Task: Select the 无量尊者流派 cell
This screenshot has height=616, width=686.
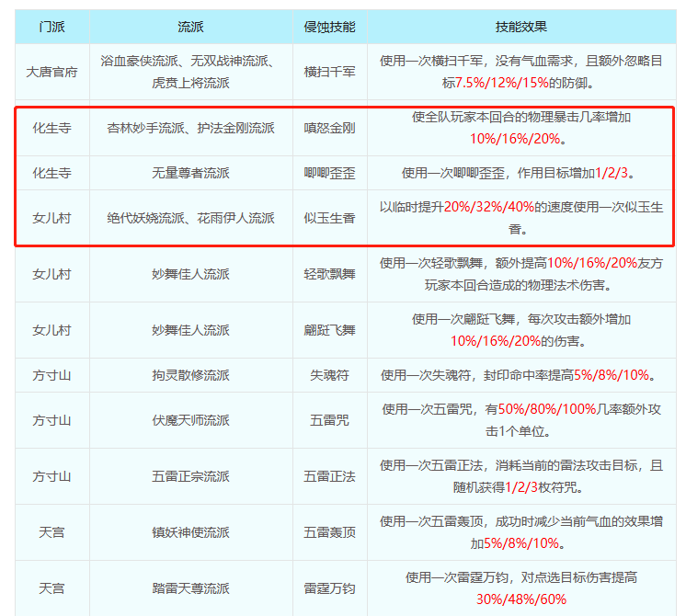Action: [x=190, y=173]
